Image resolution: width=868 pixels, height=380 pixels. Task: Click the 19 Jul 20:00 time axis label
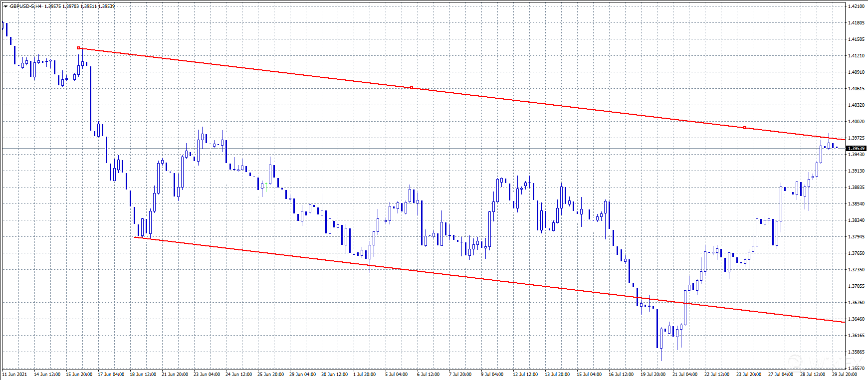coord(653,375)
